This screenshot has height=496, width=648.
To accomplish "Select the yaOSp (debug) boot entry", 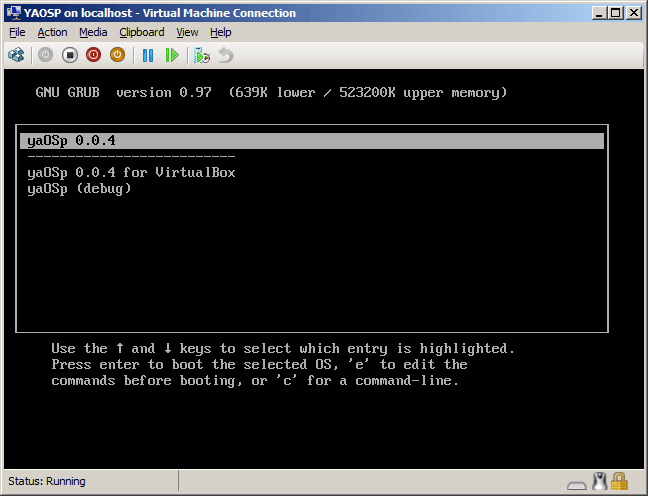I will pyautogui.click(x=79, y=188).
